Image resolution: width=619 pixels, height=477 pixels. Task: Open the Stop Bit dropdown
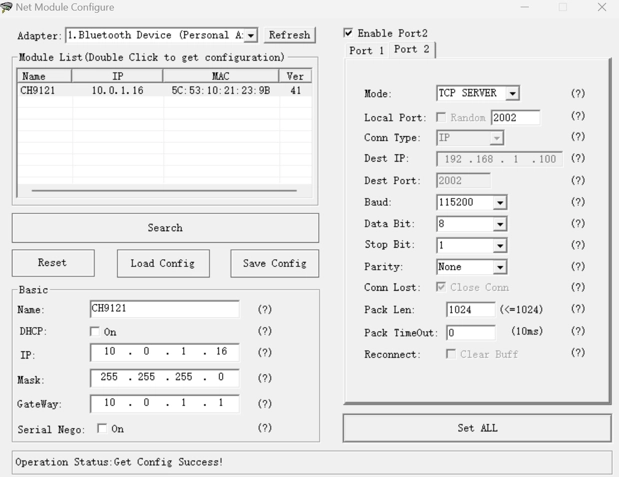[500, 246]
